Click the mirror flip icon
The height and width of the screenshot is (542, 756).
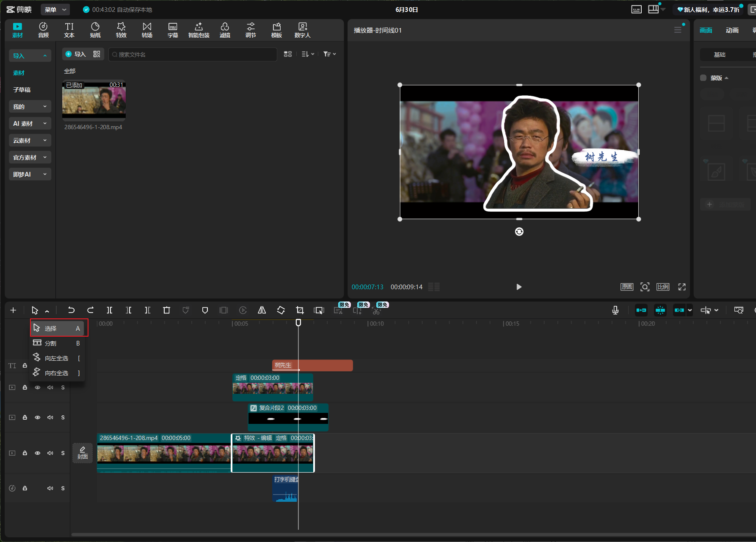click(x=262, y=310)
